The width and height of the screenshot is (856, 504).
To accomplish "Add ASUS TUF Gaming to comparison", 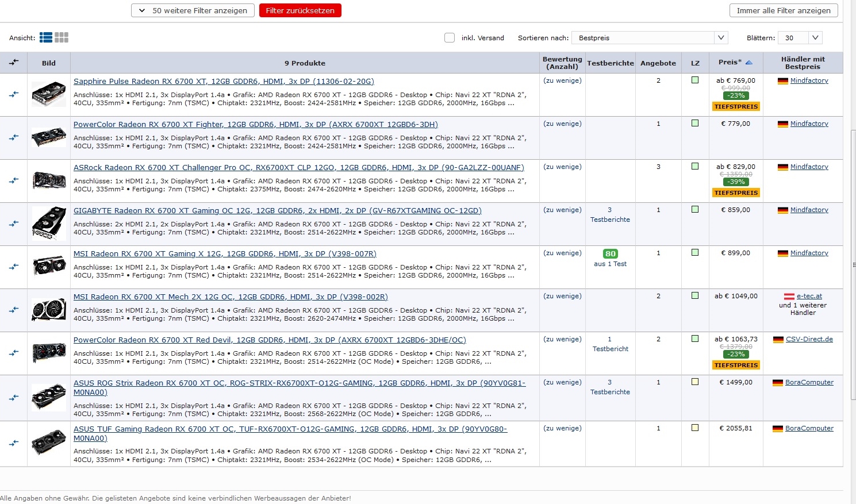I will point(14,443).
